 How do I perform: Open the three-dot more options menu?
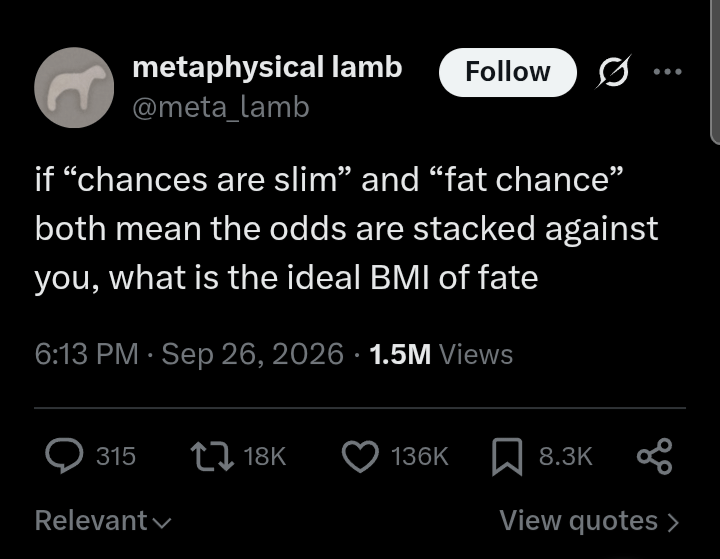[x=668, y=72]
